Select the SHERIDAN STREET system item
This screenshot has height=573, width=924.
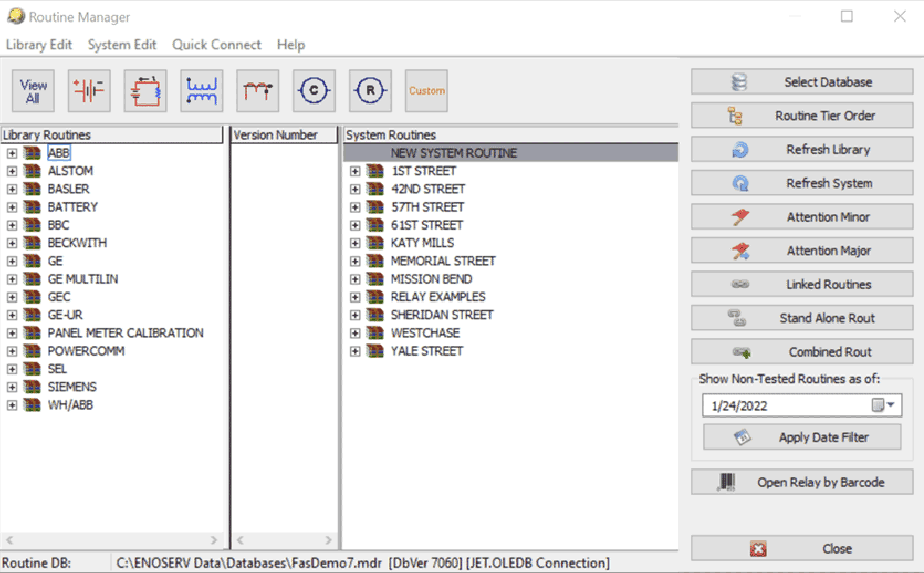(442, 315)
